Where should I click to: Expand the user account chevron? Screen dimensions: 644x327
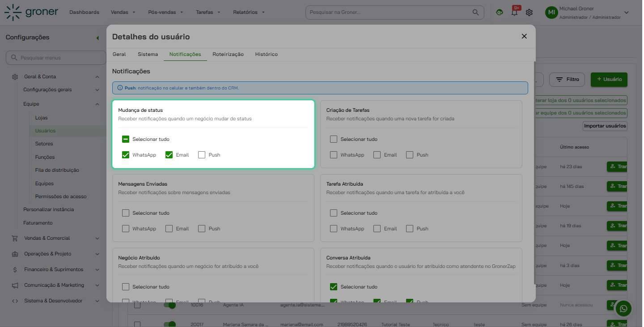pyautogui.click(x=626, y=13)
